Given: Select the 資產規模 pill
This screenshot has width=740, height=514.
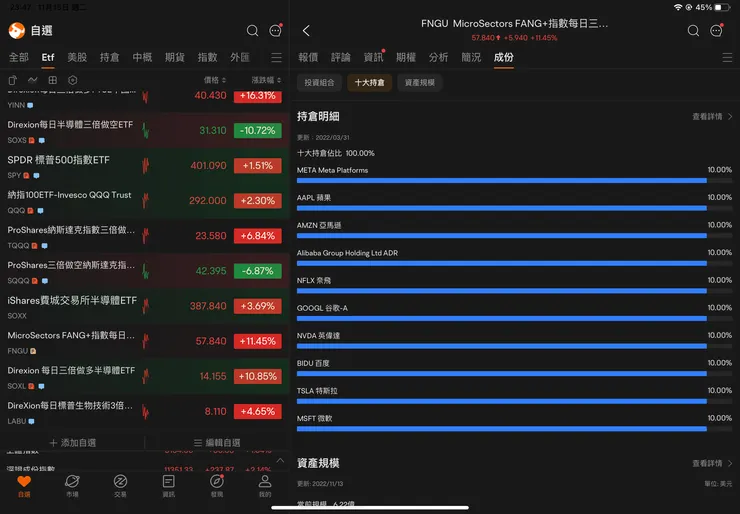Looking at the screenshot, I should coord(420,83).
